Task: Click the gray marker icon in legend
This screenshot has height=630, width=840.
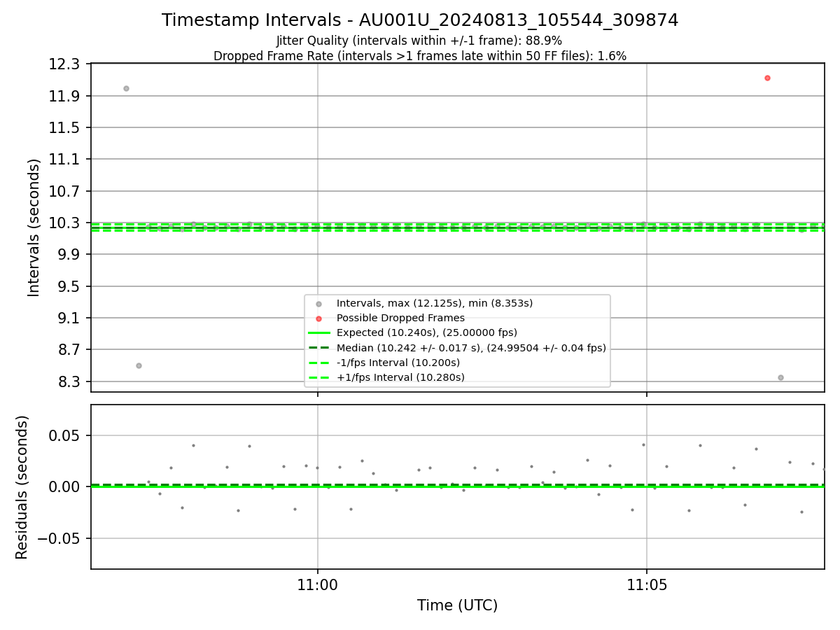Action: click(318, 304)
